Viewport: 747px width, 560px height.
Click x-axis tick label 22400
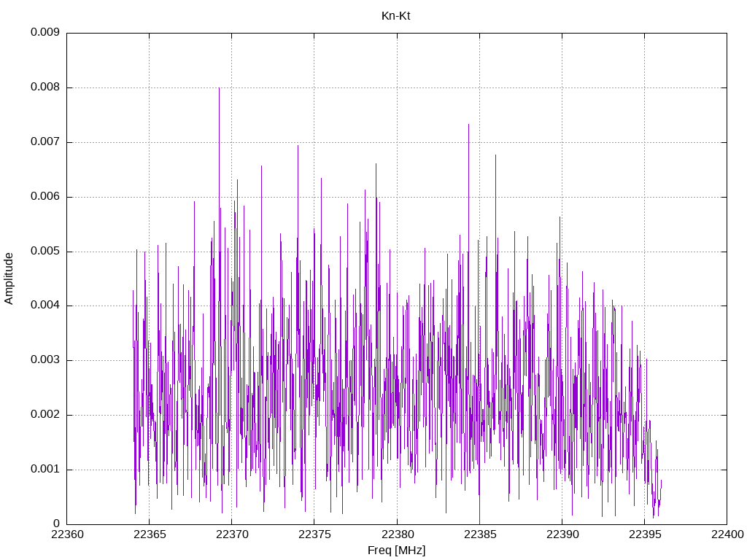(x=727, y=534)
